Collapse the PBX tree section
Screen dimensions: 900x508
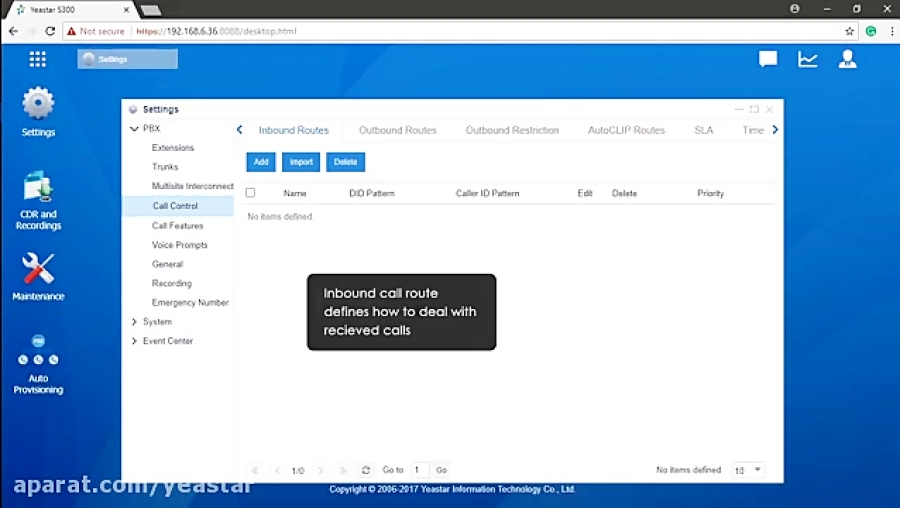pos(134,129)
